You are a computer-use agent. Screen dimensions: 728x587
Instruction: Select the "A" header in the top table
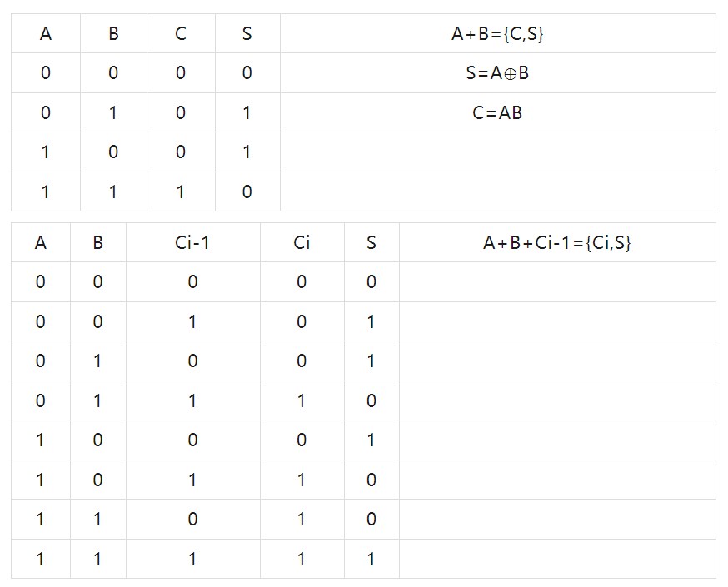45,33
